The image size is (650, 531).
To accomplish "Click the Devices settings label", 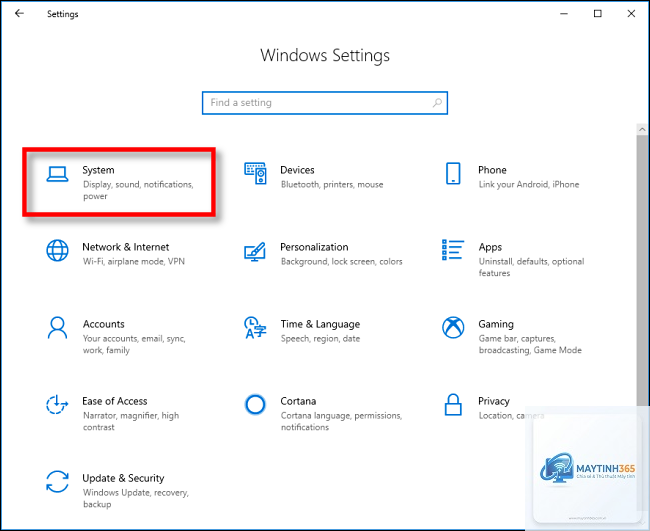I will coord(297,170).
